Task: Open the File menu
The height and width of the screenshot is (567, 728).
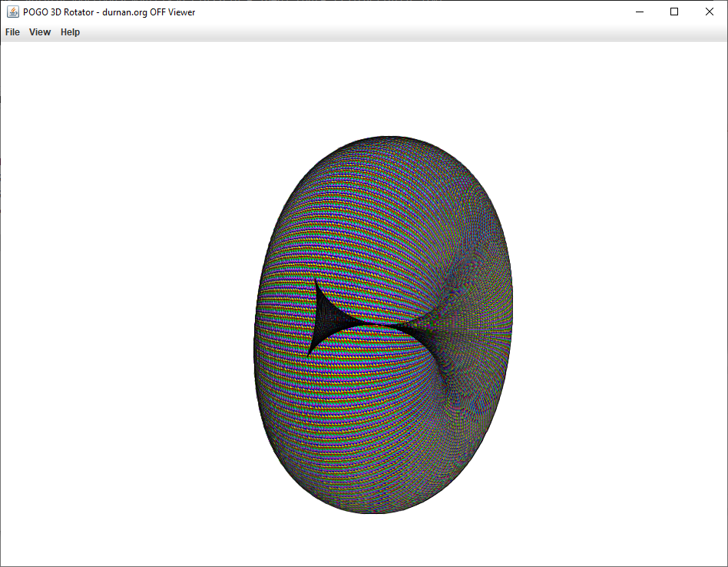Action: 12,31
